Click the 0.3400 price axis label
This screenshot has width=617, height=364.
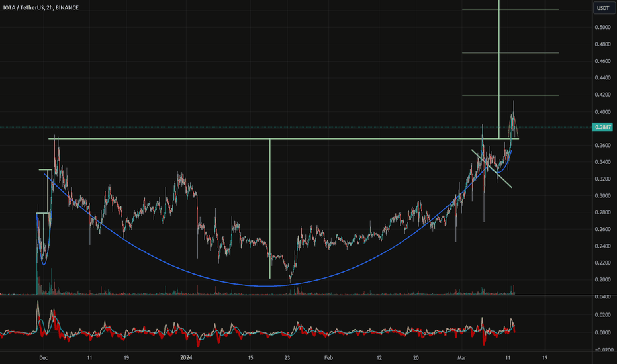coord(603,162)
